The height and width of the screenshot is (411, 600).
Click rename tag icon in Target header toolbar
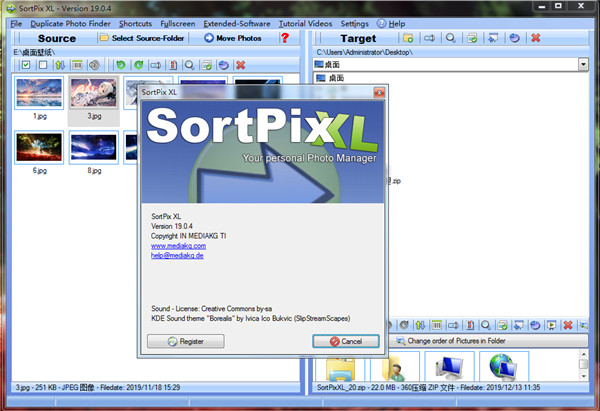[430, 38]
